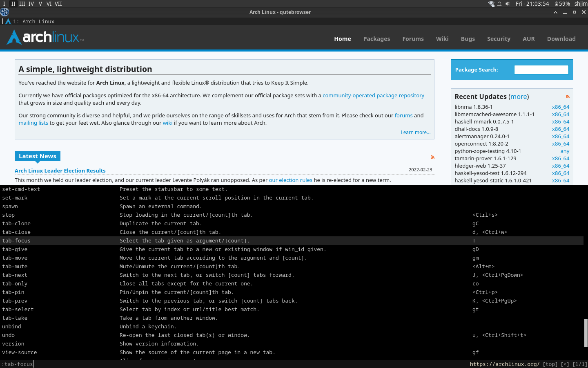Follow the 'forums' link in the intro text
This screenshot has height=368, width=588.
pos(403,115)
